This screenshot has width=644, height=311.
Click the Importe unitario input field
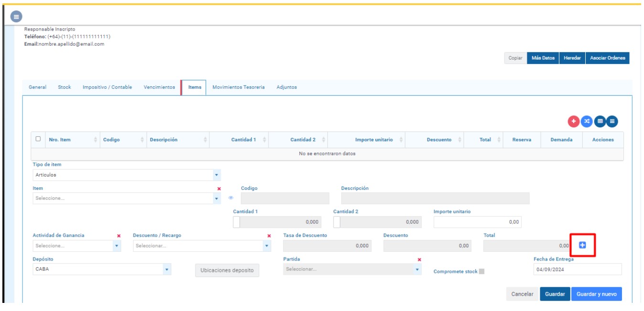coord(478,222)
